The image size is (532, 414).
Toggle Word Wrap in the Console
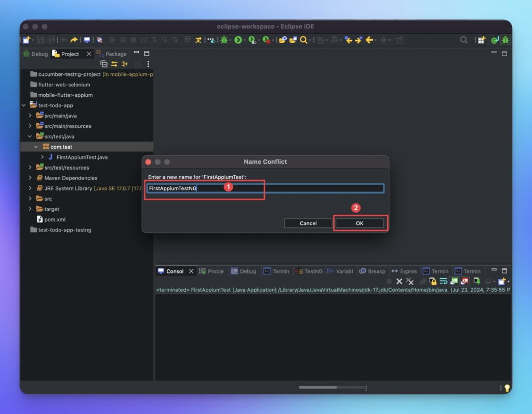[x=443, y=281]
